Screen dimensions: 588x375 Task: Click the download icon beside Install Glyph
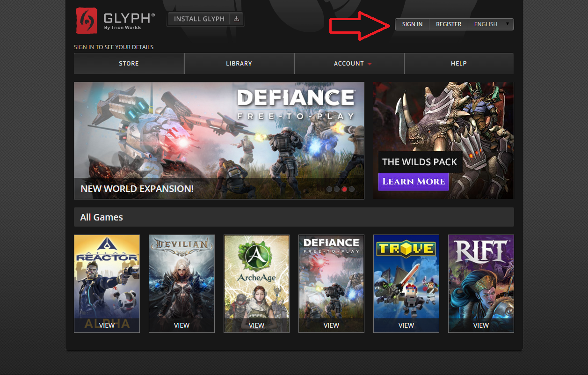(x=236, y=19)
